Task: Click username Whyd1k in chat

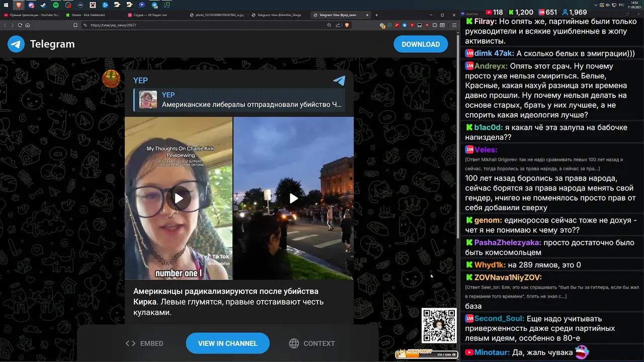Action: [490, 264]
